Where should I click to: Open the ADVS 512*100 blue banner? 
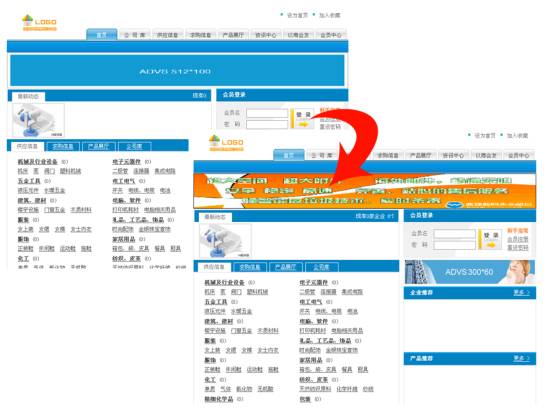click(x=177, y=71)
